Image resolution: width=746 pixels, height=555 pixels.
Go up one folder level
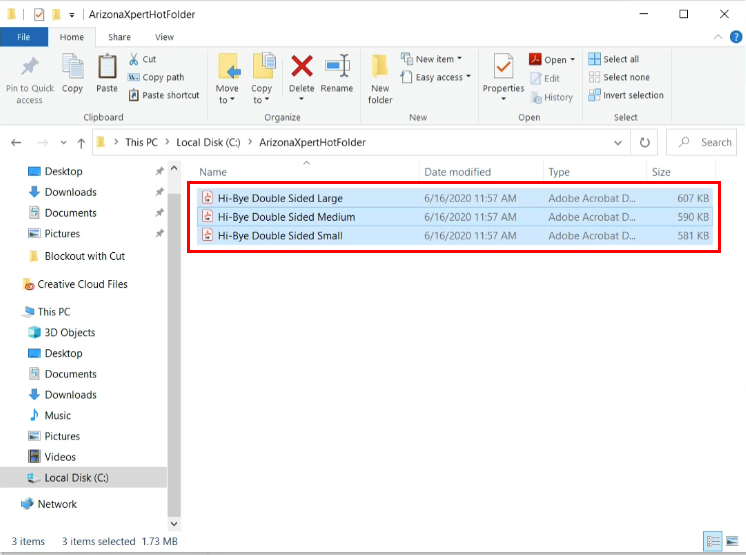coord(81,142)
